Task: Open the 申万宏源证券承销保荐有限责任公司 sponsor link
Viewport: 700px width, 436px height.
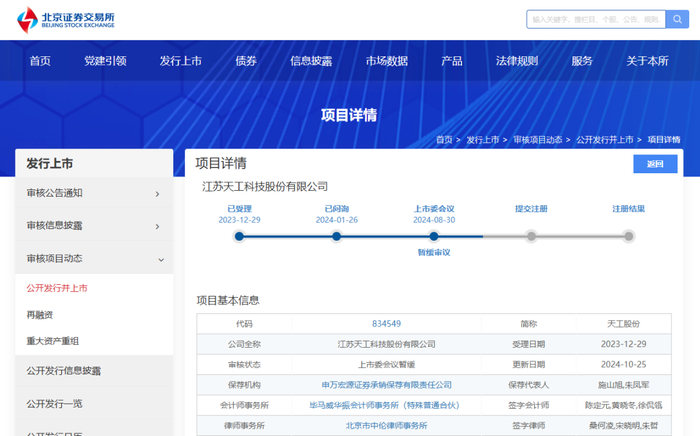Action: [x=386, y=384]
